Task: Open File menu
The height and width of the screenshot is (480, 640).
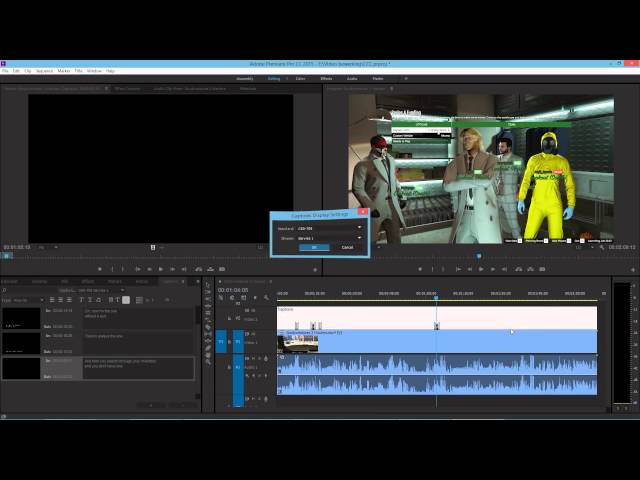Action: 5,71
